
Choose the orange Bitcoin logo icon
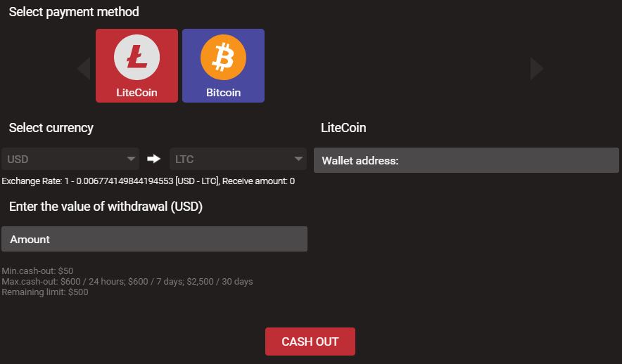click(x=223, y=58)
